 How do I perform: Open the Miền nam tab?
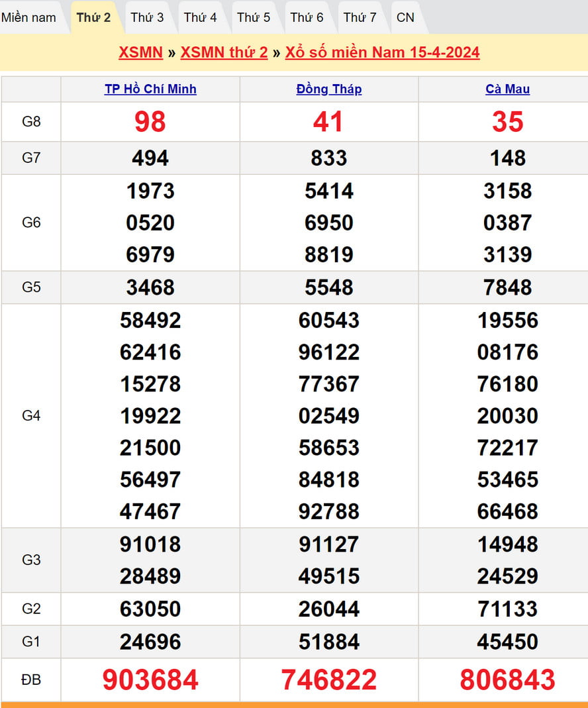(28, 17)
